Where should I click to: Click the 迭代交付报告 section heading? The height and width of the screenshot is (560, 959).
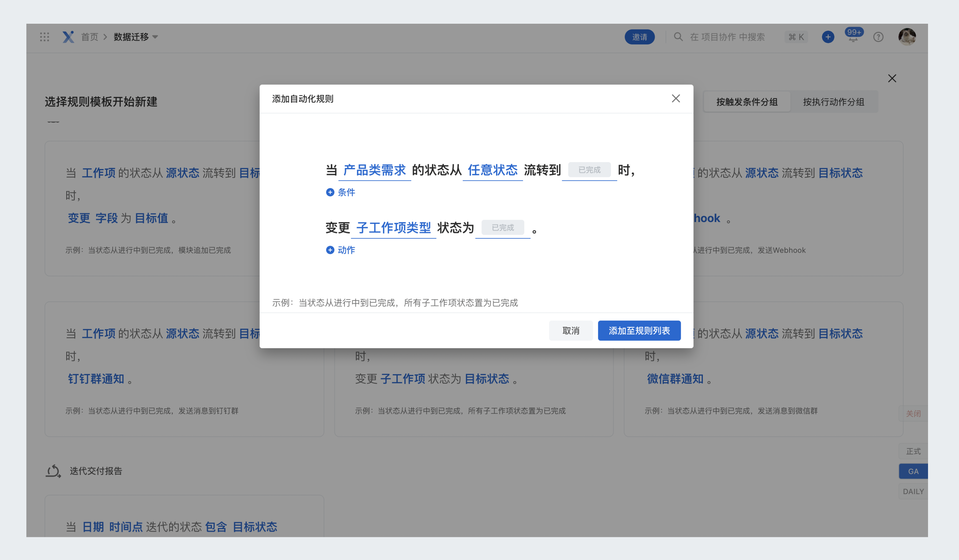[x=96, y=471]
